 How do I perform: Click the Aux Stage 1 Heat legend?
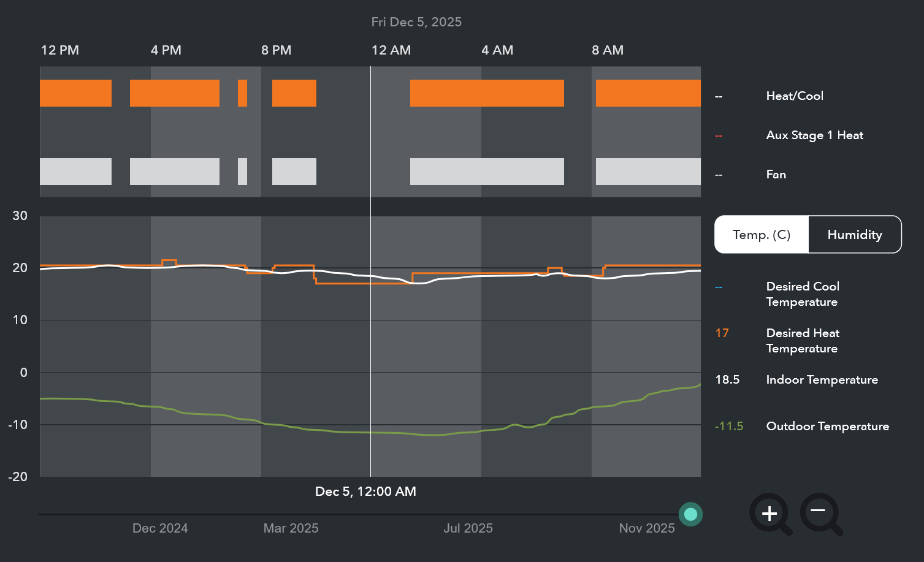(814, 135)
